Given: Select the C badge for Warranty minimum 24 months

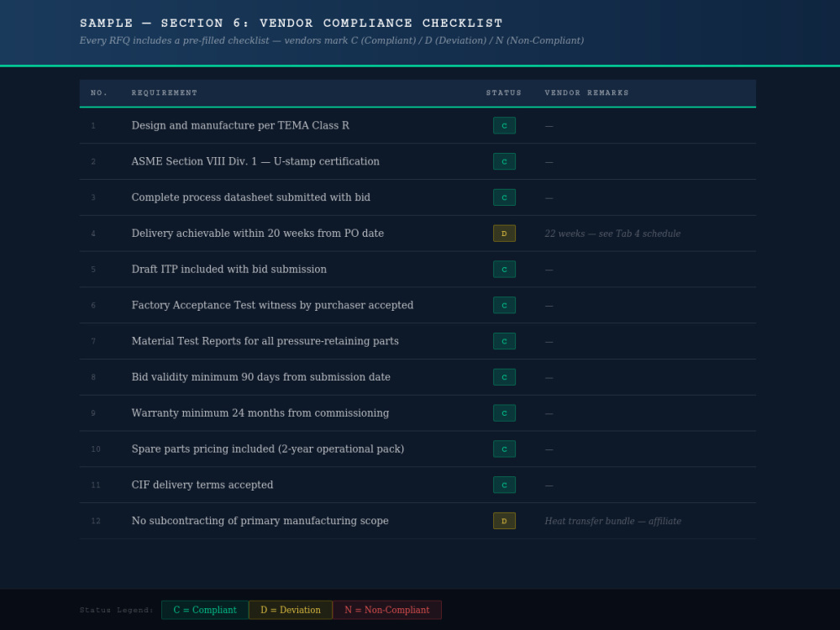Looking at the screenshot, I should (x=504, y=412).
